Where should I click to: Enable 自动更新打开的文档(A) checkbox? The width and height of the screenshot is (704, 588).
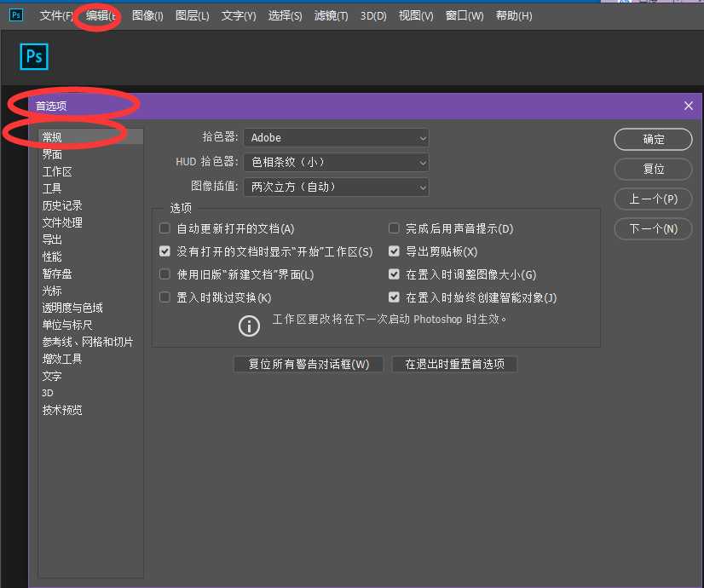(164, 228)
